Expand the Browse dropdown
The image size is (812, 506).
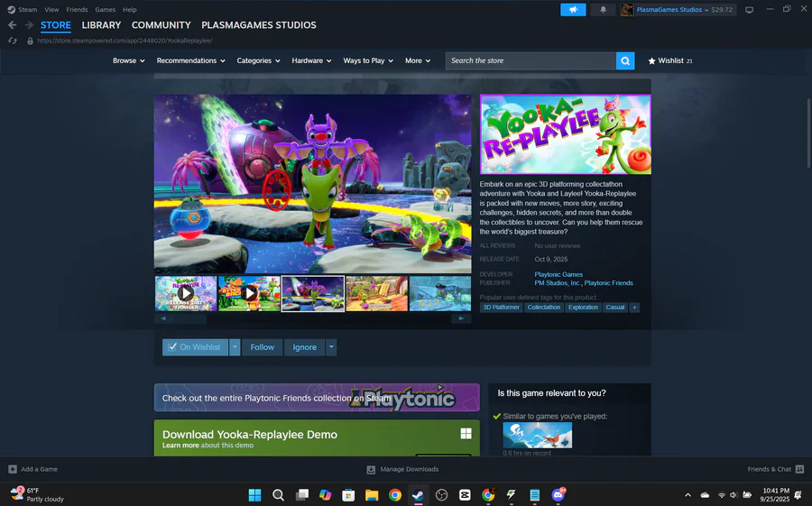click(x=129, y=60)
